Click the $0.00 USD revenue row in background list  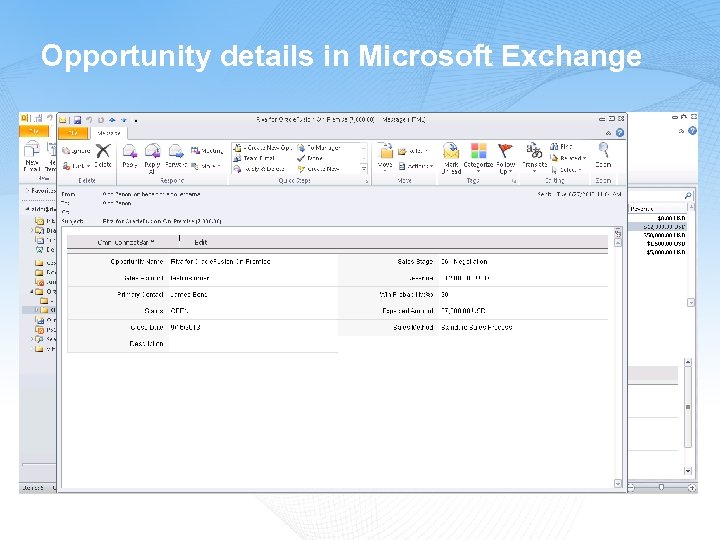[658, 218]
